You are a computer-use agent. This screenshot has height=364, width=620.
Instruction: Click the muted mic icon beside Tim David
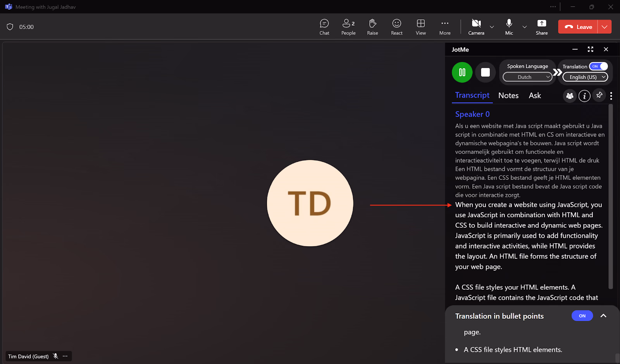[x=56, y=356]
